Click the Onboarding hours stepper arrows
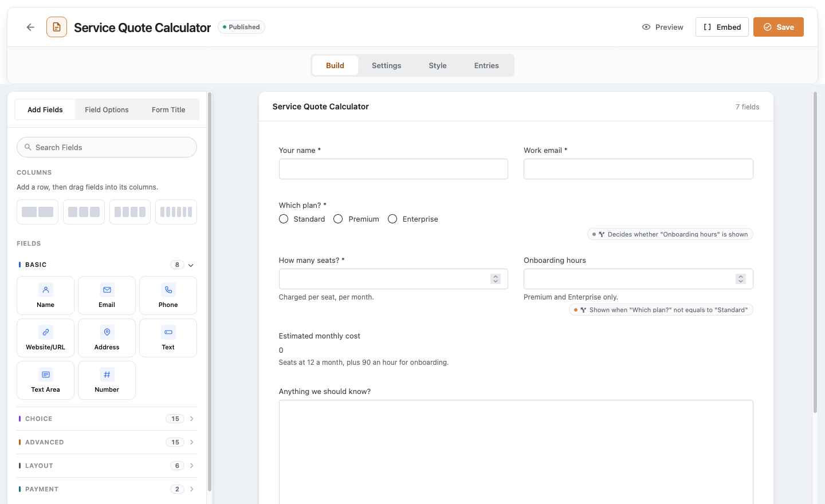The image size is (825, 504). point(741,279)
